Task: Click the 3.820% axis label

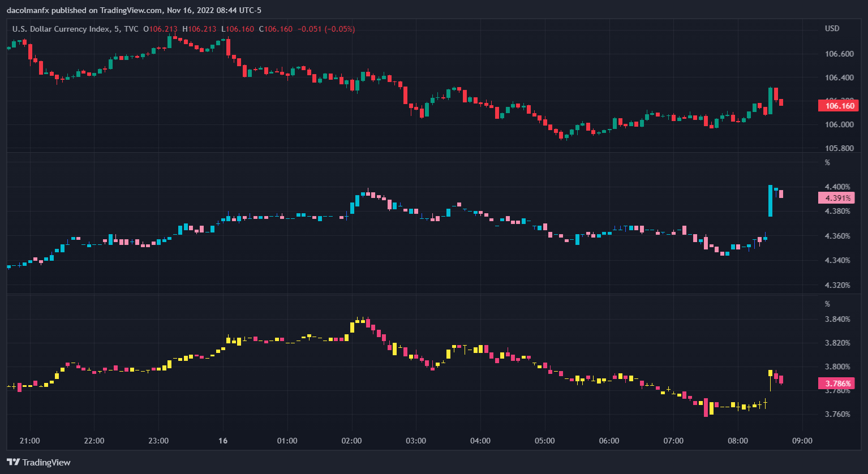Action: pos(838,343)
